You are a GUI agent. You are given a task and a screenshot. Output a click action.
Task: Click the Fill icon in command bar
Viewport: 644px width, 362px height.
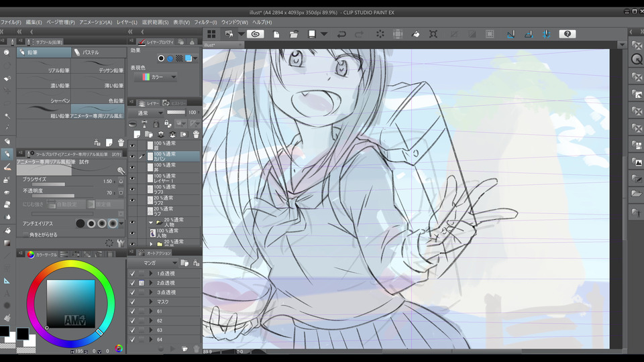pyautogui.click(x=416, y=34)
